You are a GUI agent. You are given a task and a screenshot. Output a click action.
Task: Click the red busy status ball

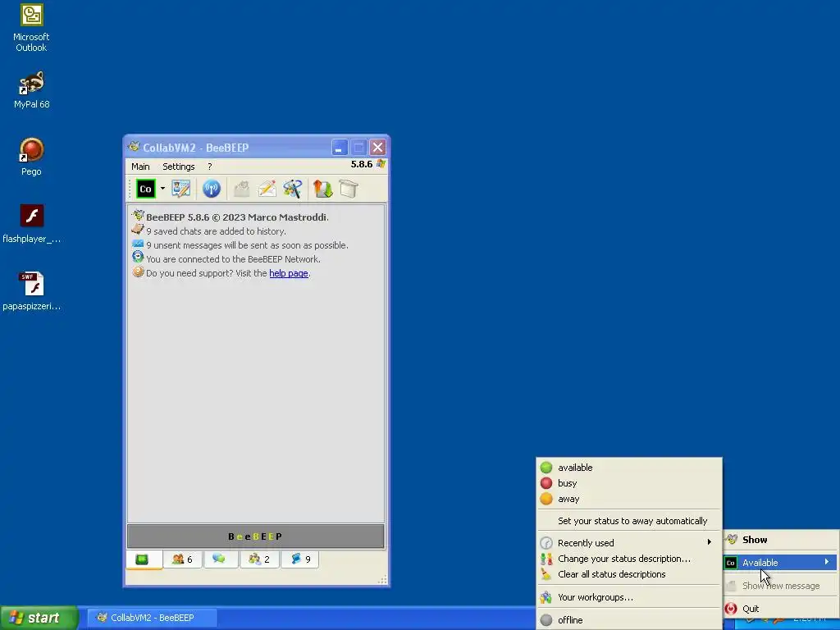pyautogui.click(x=546, y=483)
